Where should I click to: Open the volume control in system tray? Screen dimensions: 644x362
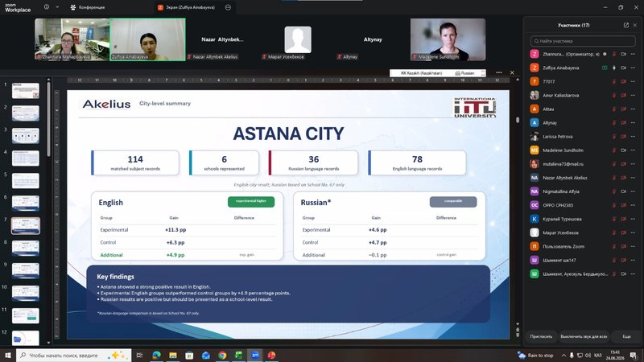pos(588,356)
